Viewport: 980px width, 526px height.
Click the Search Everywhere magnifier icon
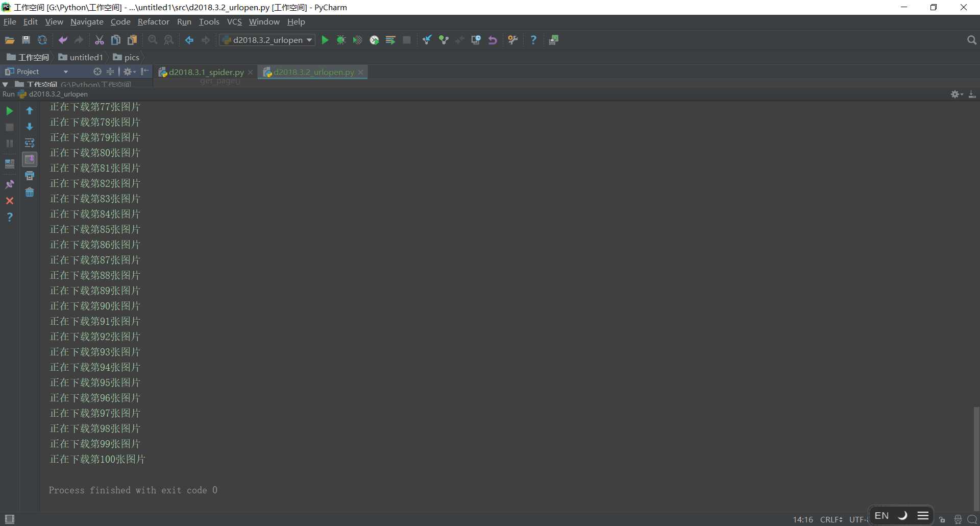[971, 40]
